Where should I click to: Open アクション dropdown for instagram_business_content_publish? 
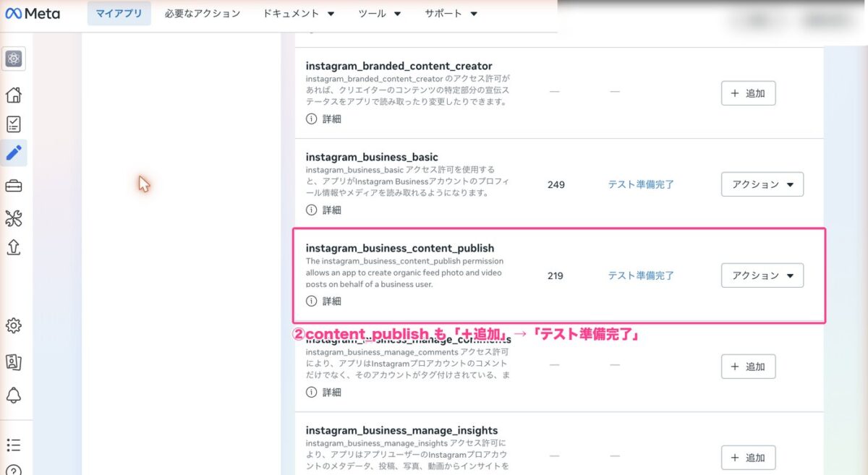762,275
